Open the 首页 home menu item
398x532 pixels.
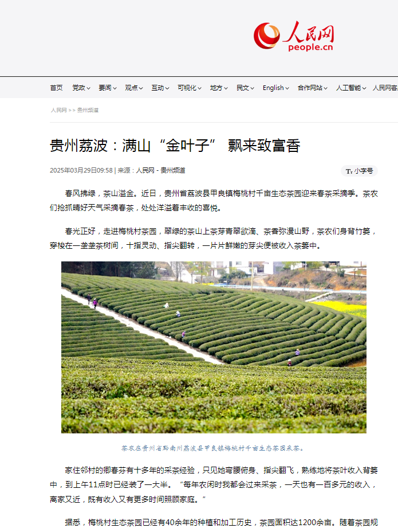coord(56,88)
